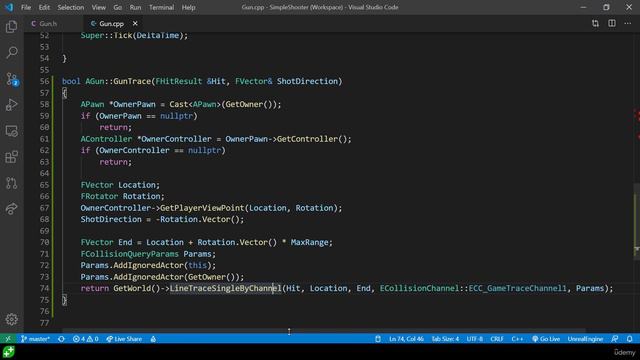This screenshot has height=360, width=640.
Task: Click OwnerController declaration on line 61
Action: [176, 139]
